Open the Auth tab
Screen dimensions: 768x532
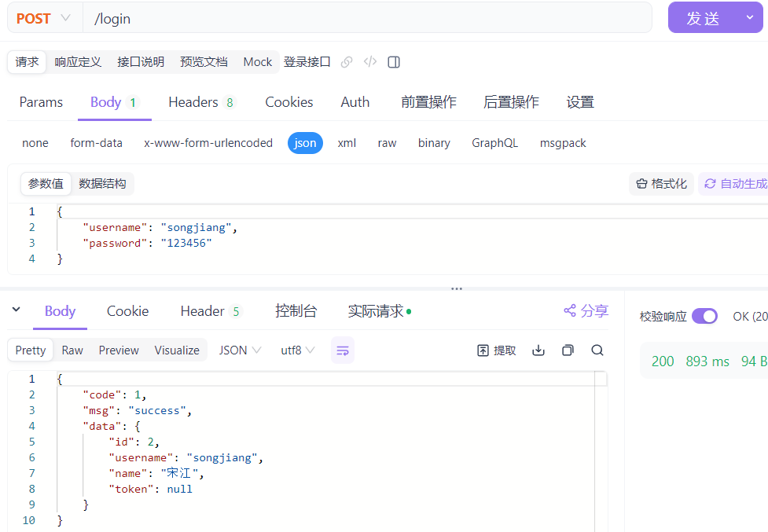click(x=355, y=102)
